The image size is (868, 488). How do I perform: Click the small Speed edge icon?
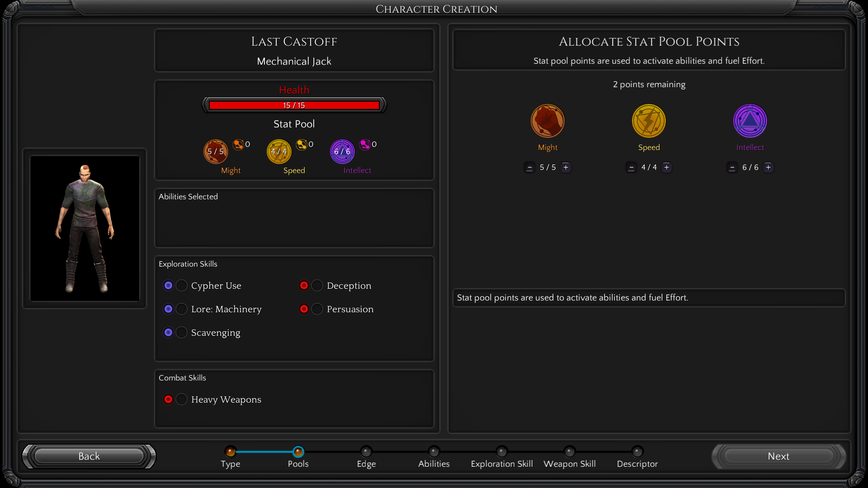tap(302, 145)
